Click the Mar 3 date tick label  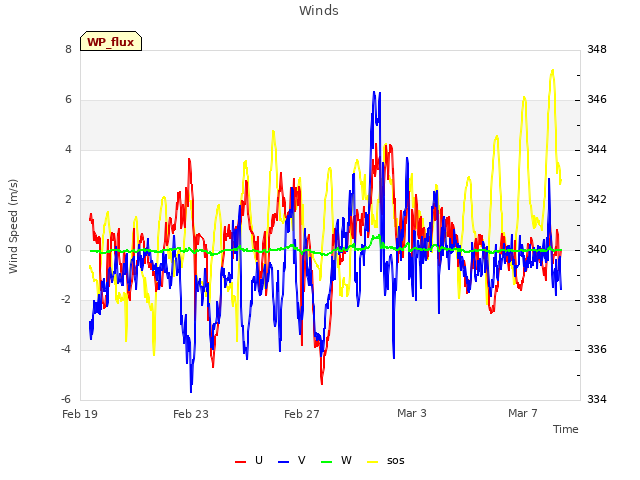coord(412,413)
